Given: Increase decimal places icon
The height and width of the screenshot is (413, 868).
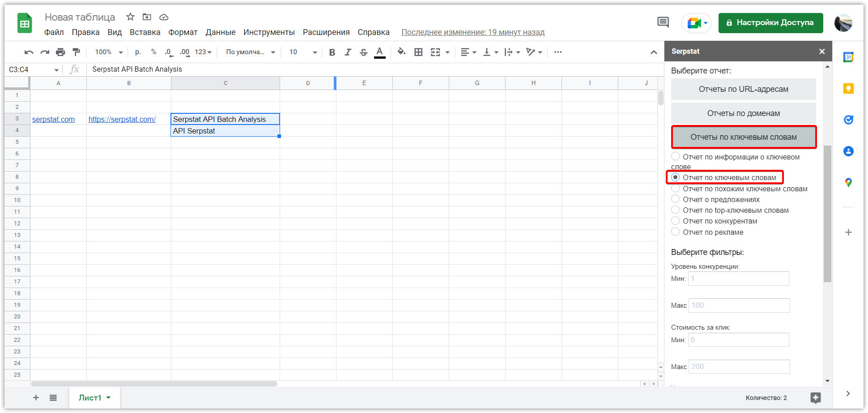Looking at the screenshot, I should tap(185, 52).
